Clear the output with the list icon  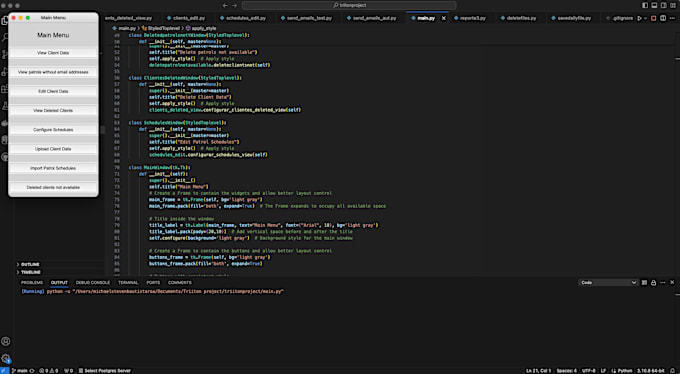[644, 282]
